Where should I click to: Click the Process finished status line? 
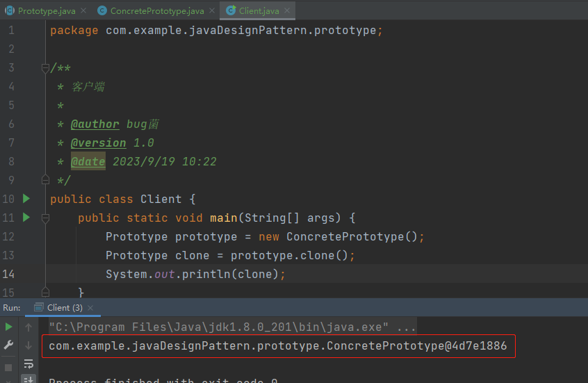pyautogui.click(x=163, y=380)
